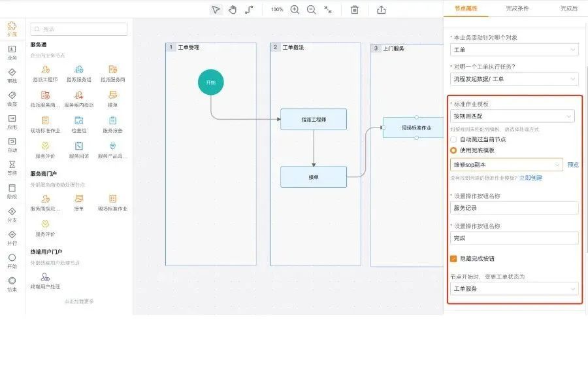Image resolution: width=588 pixels, height=391 pixels.
Task: Open the 按规则匹配 template dropdown
Action: 512,116
